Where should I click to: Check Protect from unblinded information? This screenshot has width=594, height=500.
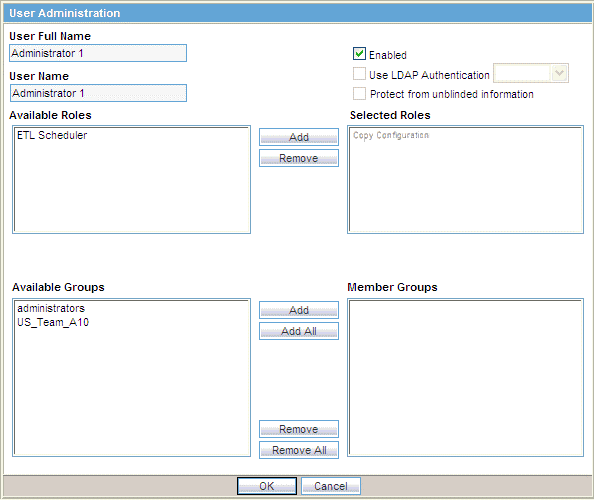point(359,94)
